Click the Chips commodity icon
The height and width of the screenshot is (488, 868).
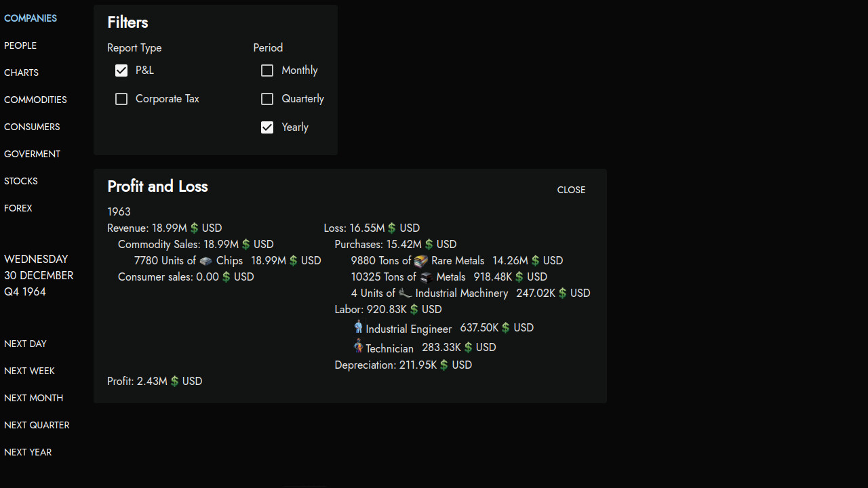click(x=207, y=260)
